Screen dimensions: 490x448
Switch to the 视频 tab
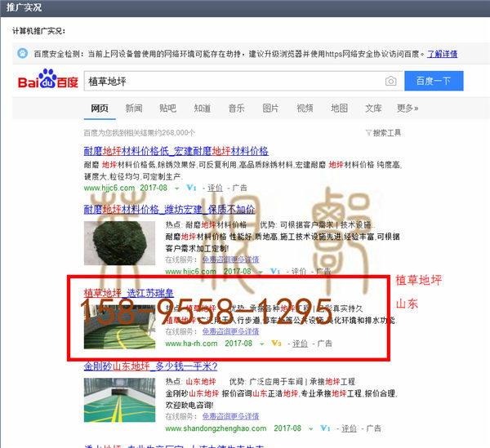coord(305,109)
